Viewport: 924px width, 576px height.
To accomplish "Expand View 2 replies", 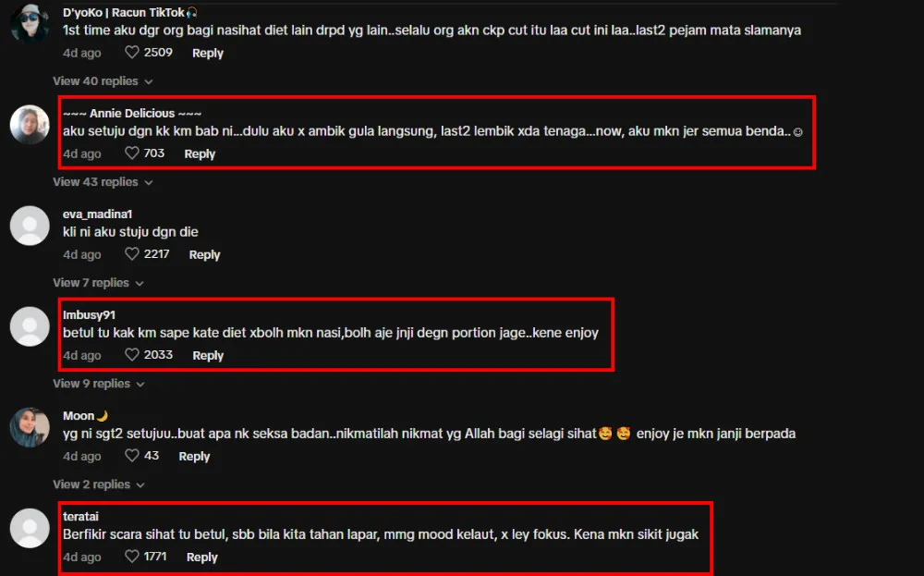I will coord(99,484).
